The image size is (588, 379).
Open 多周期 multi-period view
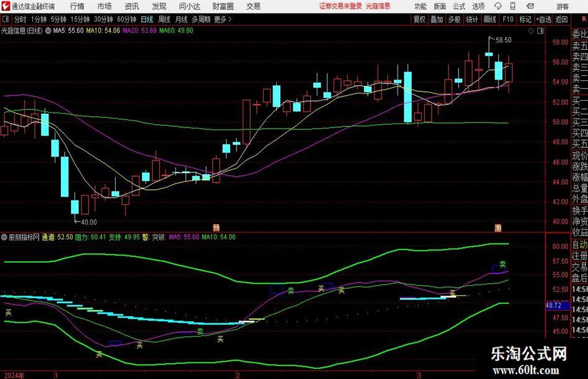click(201, 19)
